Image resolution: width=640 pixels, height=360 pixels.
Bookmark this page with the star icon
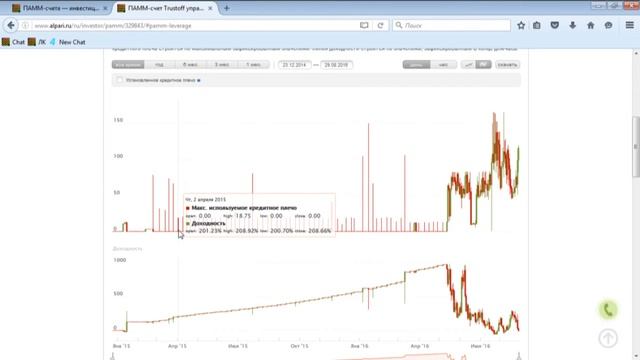click(521, 25)
